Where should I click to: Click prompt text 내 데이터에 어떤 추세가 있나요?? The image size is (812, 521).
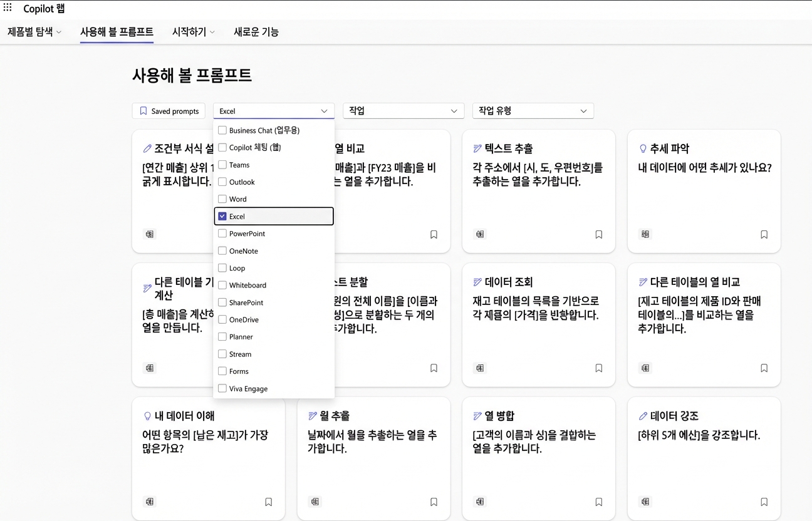click(x=705, y=168)
